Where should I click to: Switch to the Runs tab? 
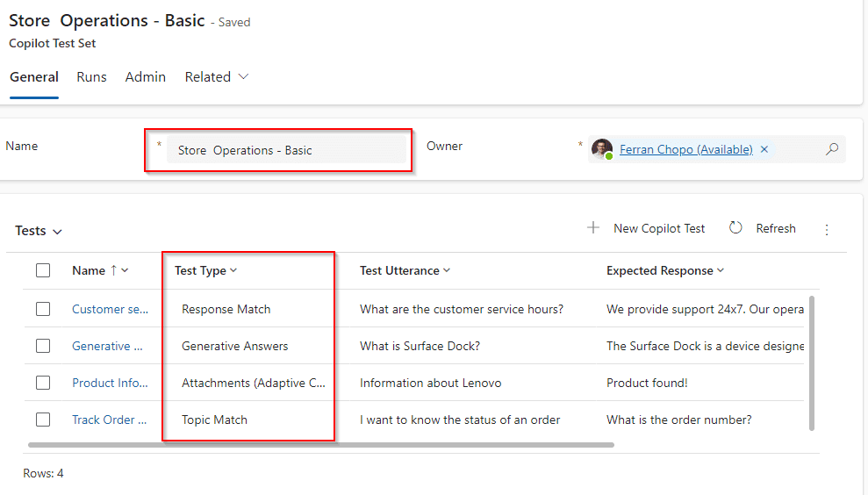pos(91,77)
